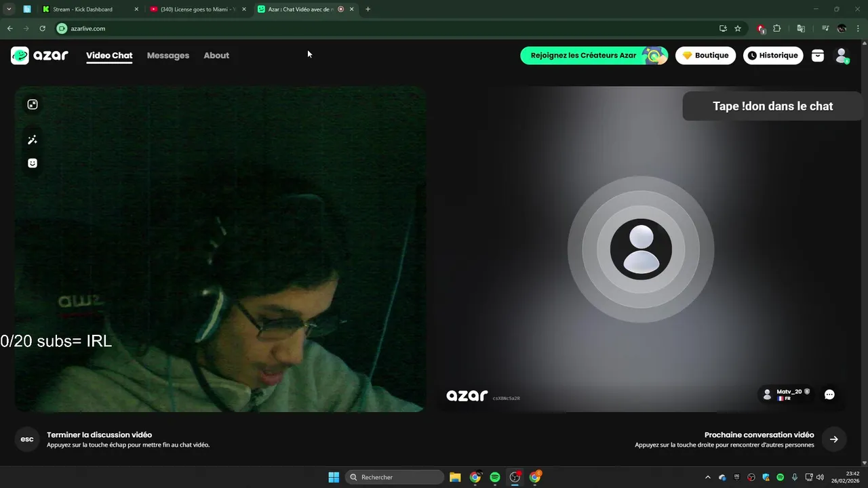
Task: Open the Extensions puzzle icon
Action: coord(777,28)
